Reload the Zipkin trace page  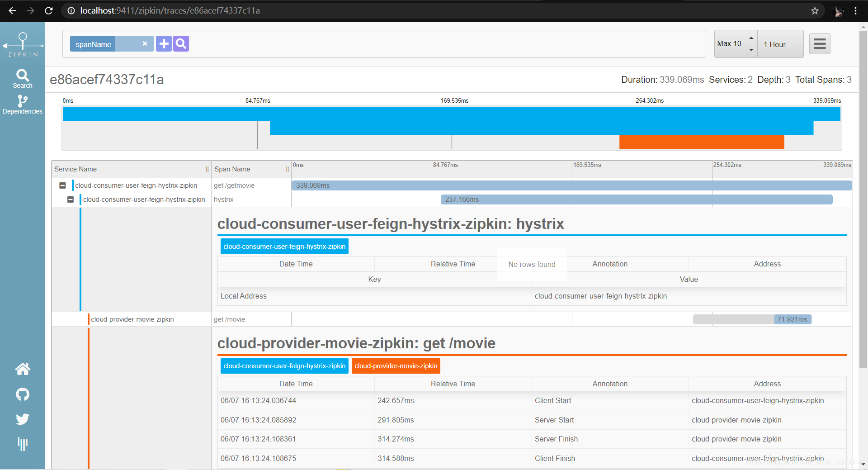coord(49,10)
